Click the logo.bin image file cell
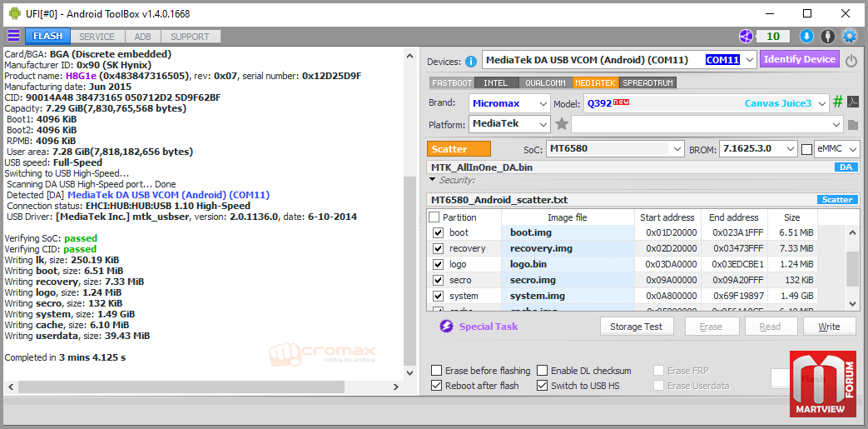Viewport: 868px width, 429px height. (x=568, y=264)
